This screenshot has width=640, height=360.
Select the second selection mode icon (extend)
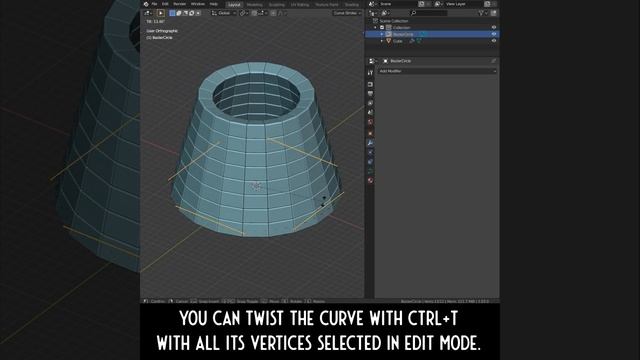click(179, 13)
